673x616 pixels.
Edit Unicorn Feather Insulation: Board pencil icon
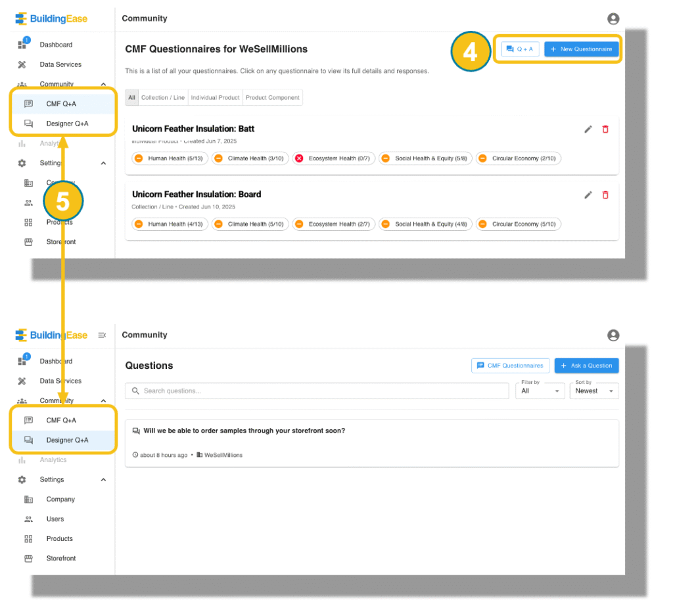[x=588, y=195]
